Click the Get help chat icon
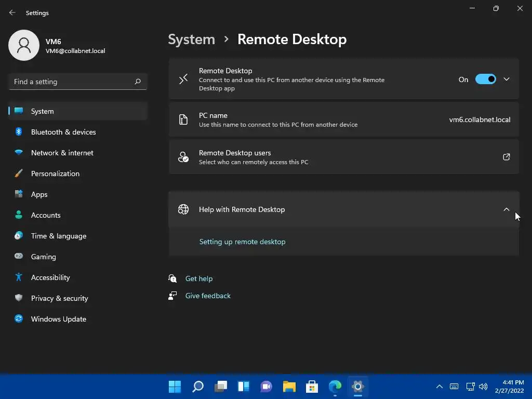Screen dimensions: 532x399 172,278
